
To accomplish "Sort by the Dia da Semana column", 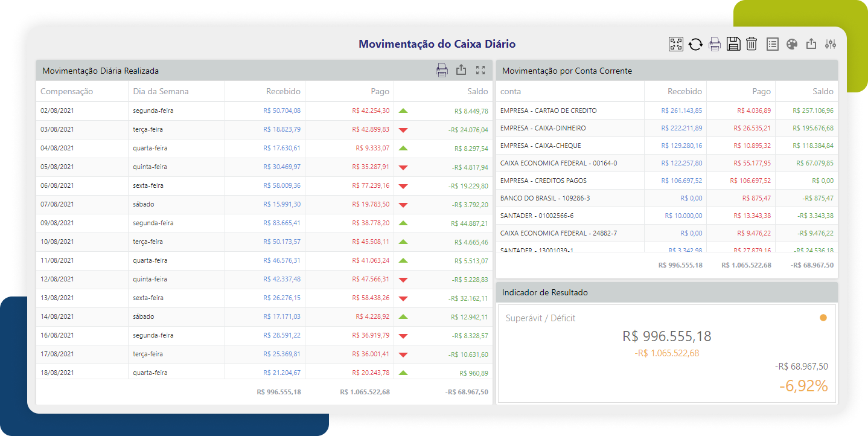I will tap(161, 91).
